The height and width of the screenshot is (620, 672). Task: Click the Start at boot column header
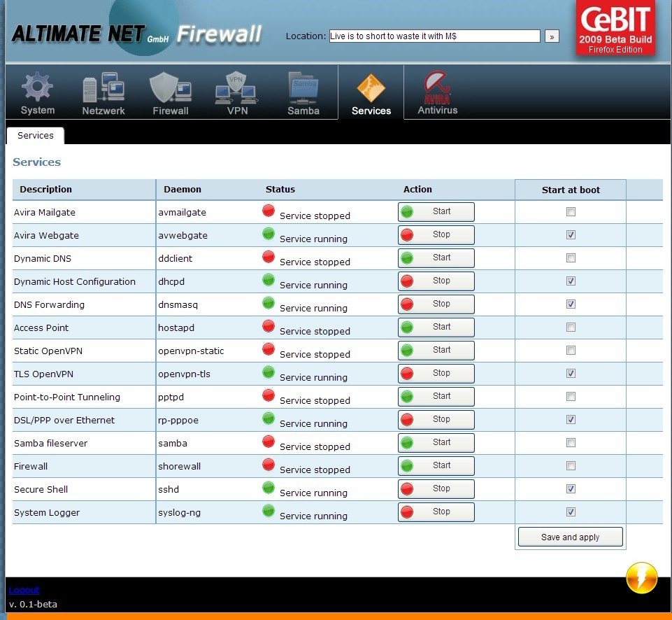coord(571,190)
